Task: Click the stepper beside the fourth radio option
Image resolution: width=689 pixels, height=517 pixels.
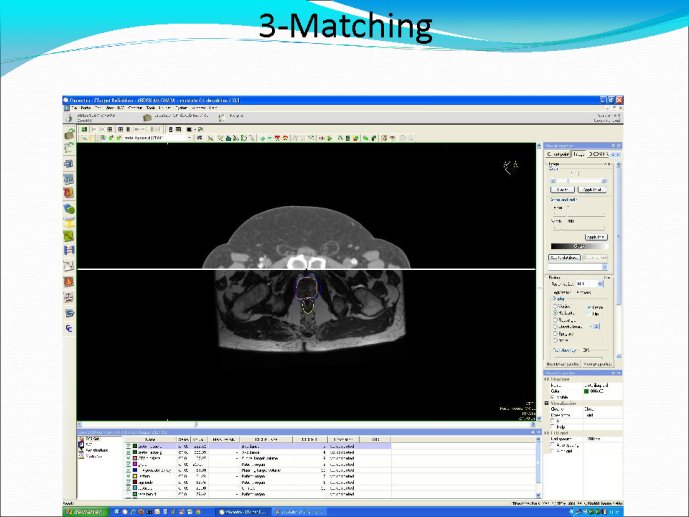Action: (x=596, y=326)
